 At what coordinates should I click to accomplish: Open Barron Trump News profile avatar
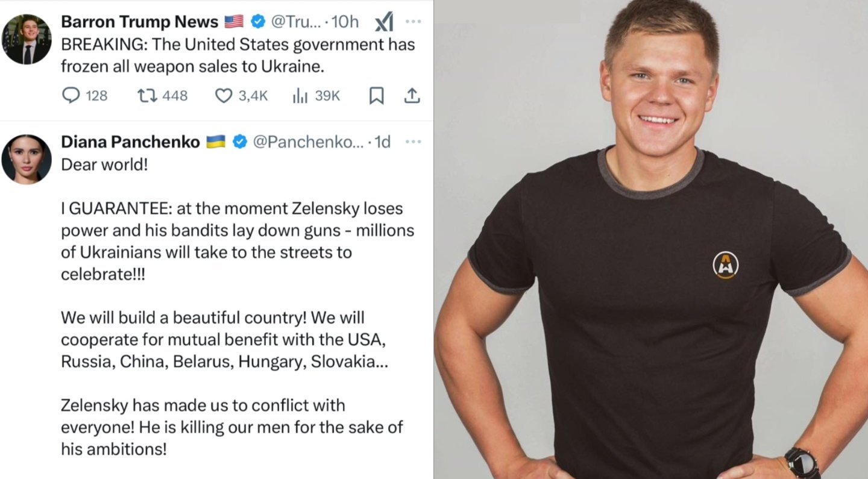pos(27,39)
